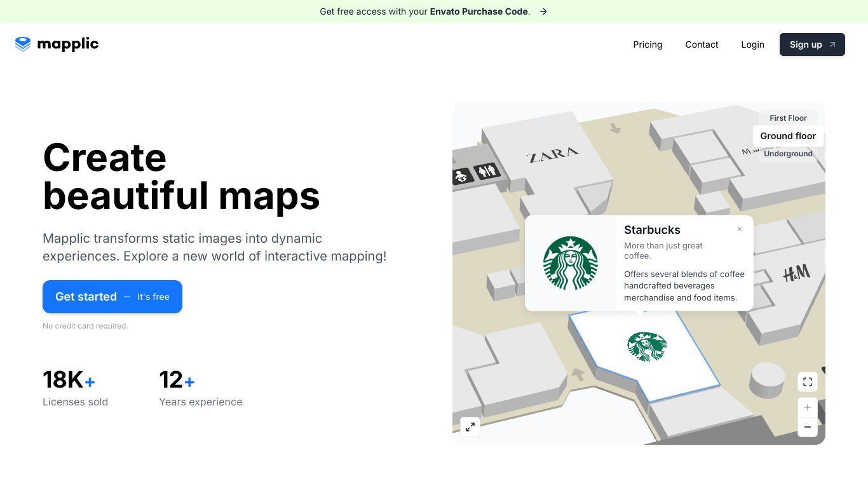This screenshot has height=488, width=868.
Task: Open the Contact page
Action: click(x=702, y=44)
